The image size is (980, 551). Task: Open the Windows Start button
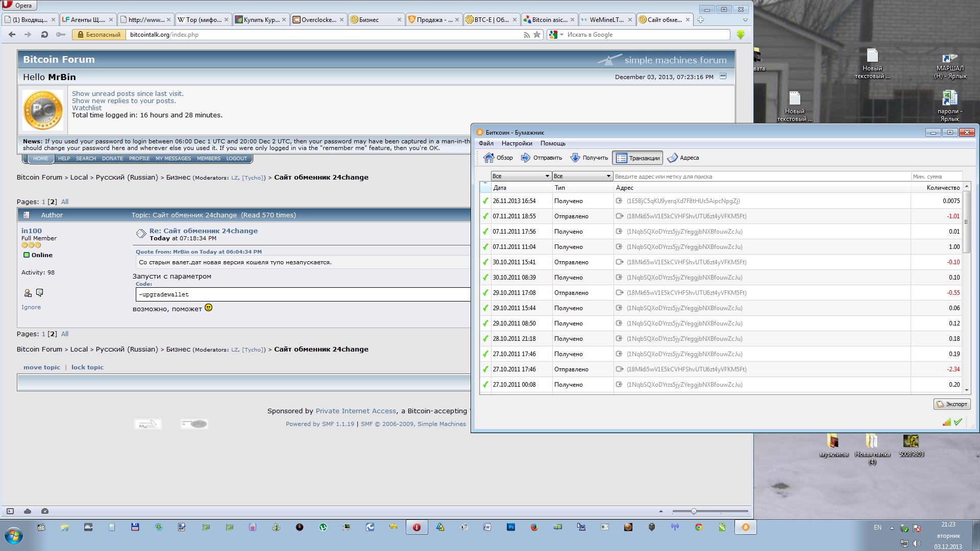point(14,536)
